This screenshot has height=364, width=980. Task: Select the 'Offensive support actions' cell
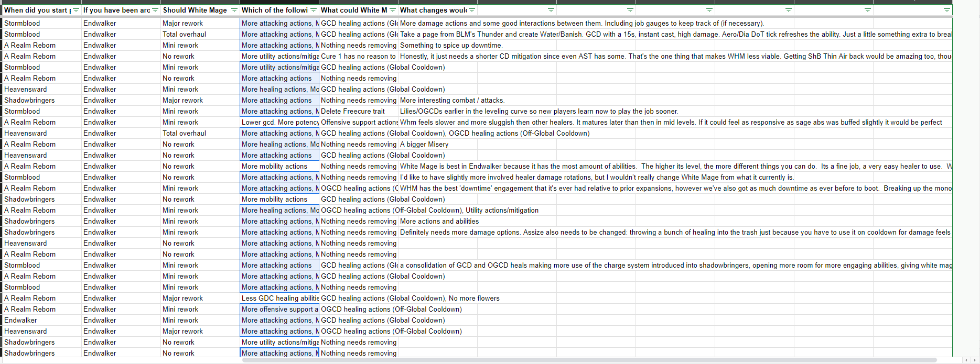pos(359,122)
